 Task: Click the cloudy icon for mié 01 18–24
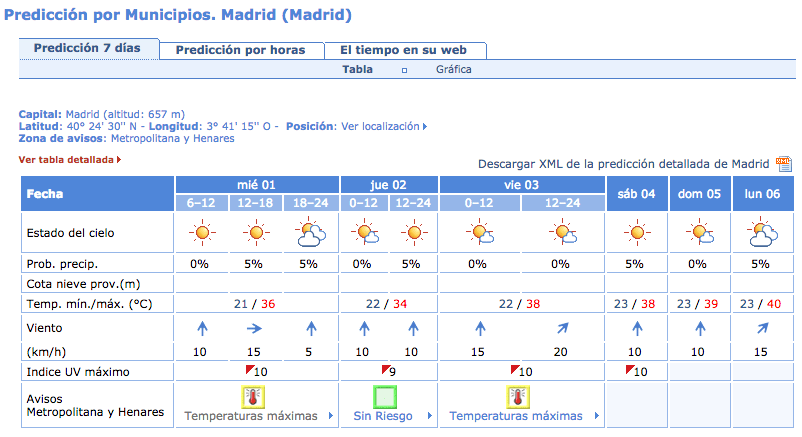click(x=310, y=232)
